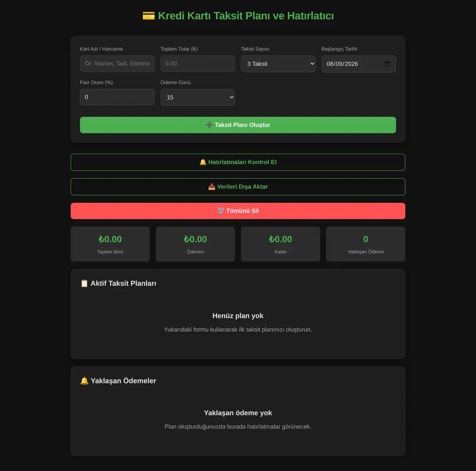Focus the Kart Adı / Harcama input
Image resolution: width=476 pixels, height=471 pixels.
click(117, 63)
